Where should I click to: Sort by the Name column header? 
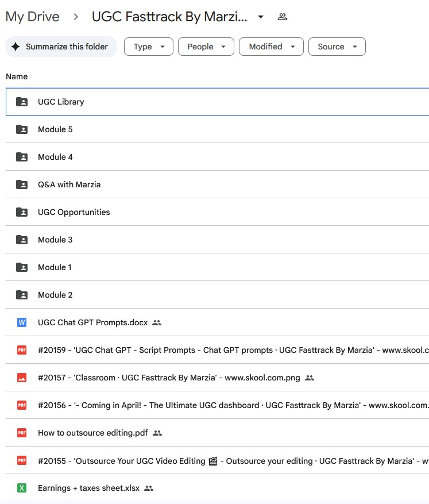17,76
